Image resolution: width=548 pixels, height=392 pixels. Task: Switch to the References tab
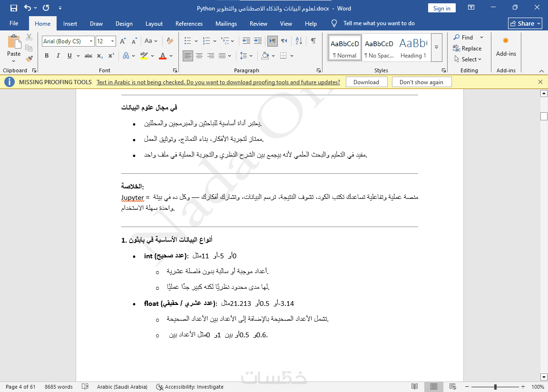[x=189, y=23]
